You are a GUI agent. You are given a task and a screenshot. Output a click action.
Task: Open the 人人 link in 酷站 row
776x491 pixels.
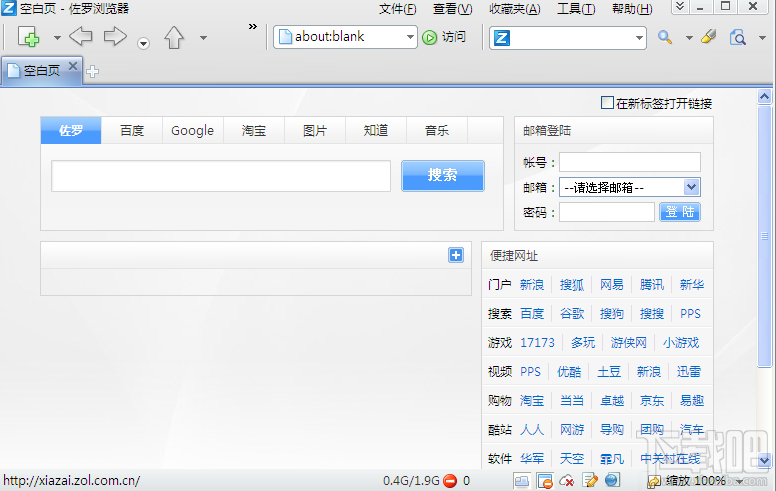click(532, 430)
